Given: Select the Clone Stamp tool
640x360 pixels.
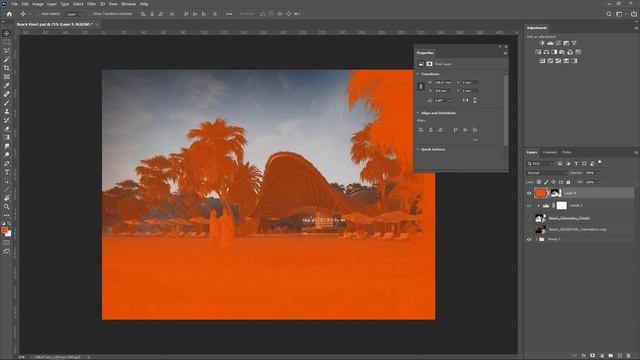Looking at the screenshot, I should tap(7, 111).
